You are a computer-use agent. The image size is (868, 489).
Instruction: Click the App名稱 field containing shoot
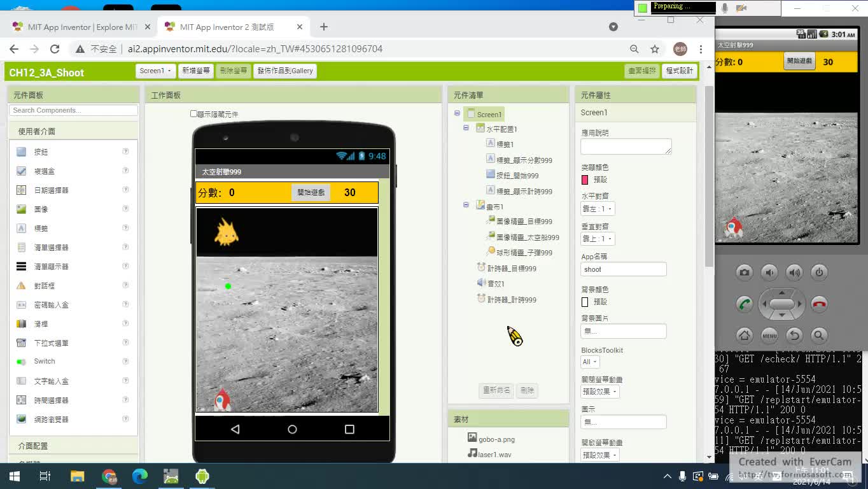(624, 269)
